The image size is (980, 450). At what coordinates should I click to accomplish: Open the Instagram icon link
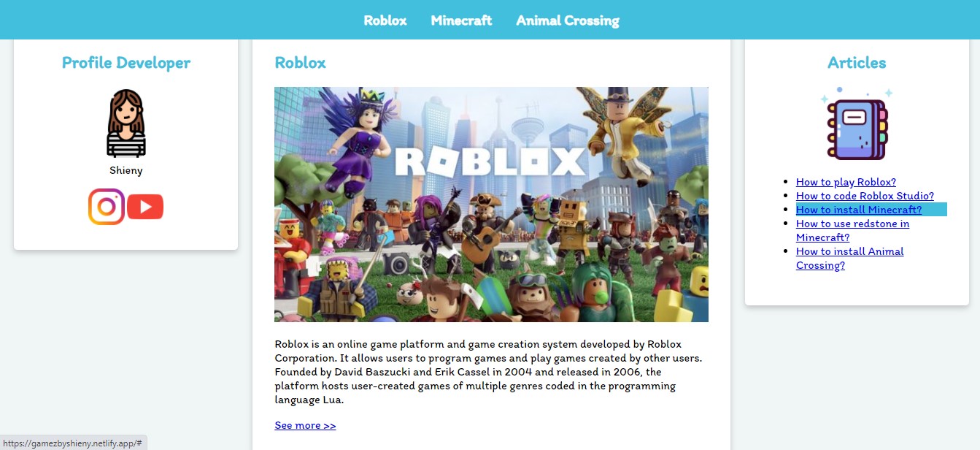[x=107, y=207]
